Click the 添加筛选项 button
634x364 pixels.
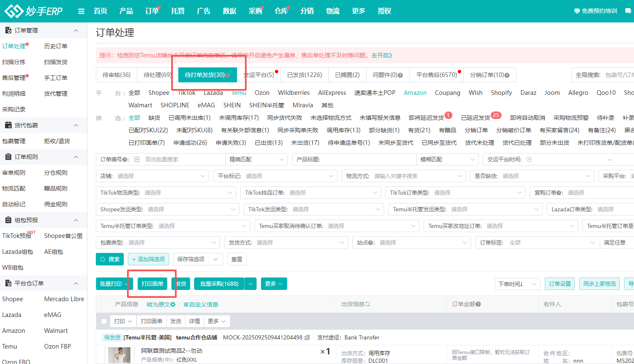tap(148, 259)
